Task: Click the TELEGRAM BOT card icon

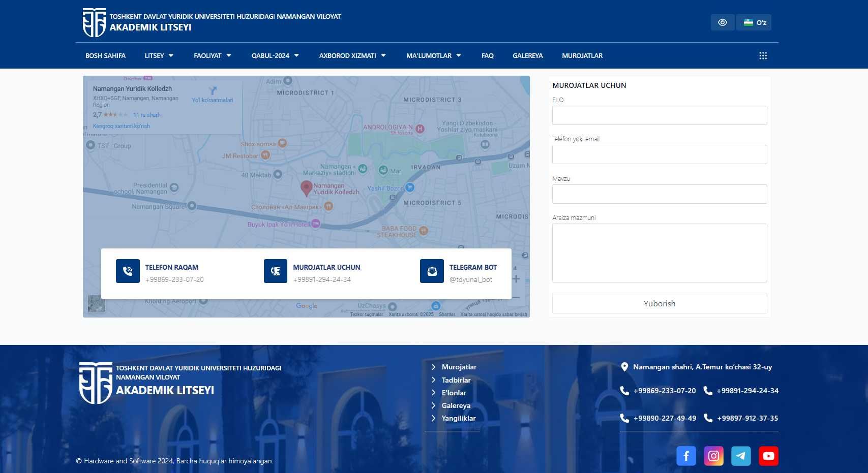Action: [x=432, y=271]
